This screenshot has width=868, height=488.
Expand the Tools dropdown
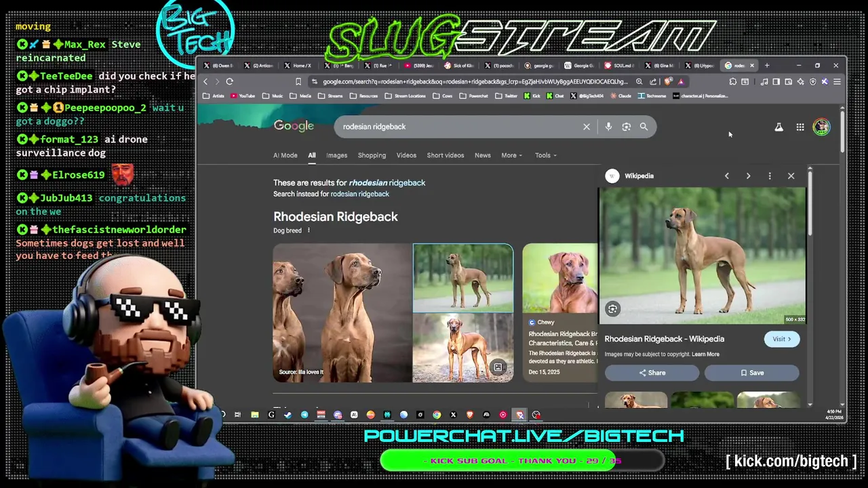click(545, 155)
